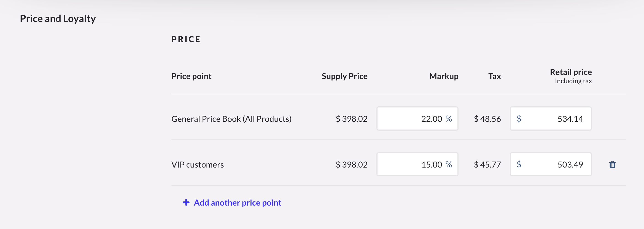644x229 pixels.
Task: Click the dollar sign in VIP customers retail field
Action: pyautogui.click(x=519, y=165)
